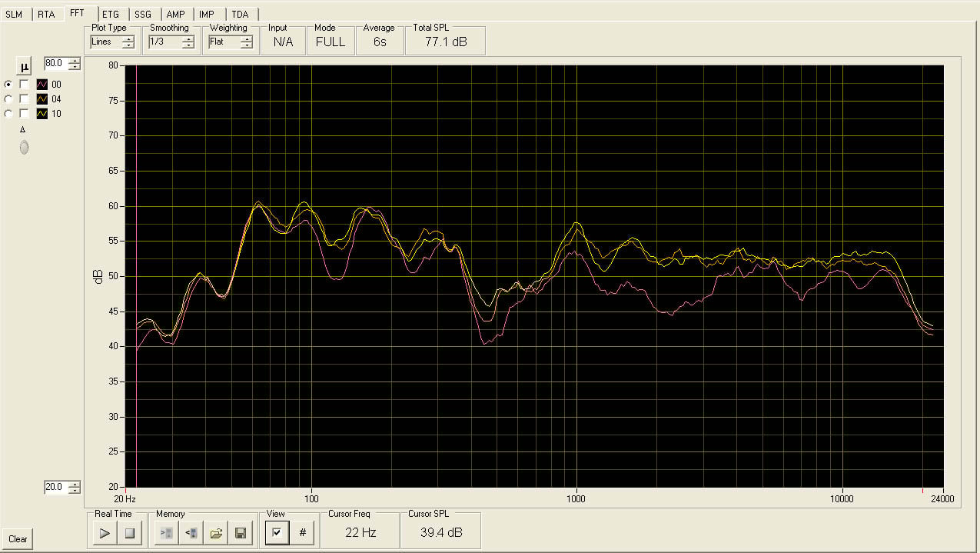Toggle the grid view with the # button
This screenshot has width=980, height=553.
point(302,532)
